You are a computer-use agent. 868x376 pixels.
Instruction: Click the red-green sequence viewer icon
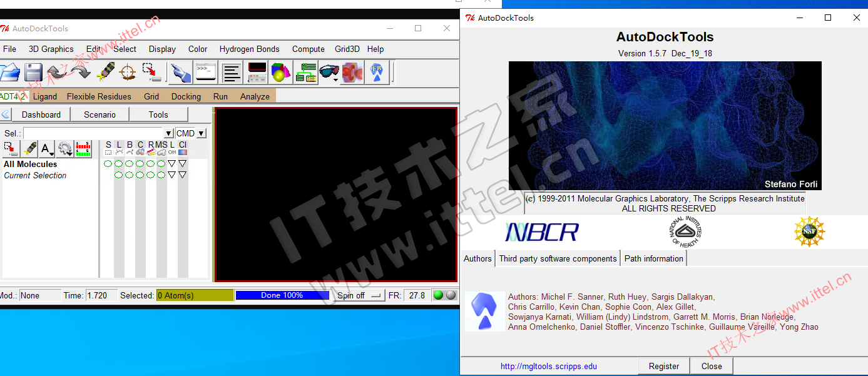(x=83, y=149)
